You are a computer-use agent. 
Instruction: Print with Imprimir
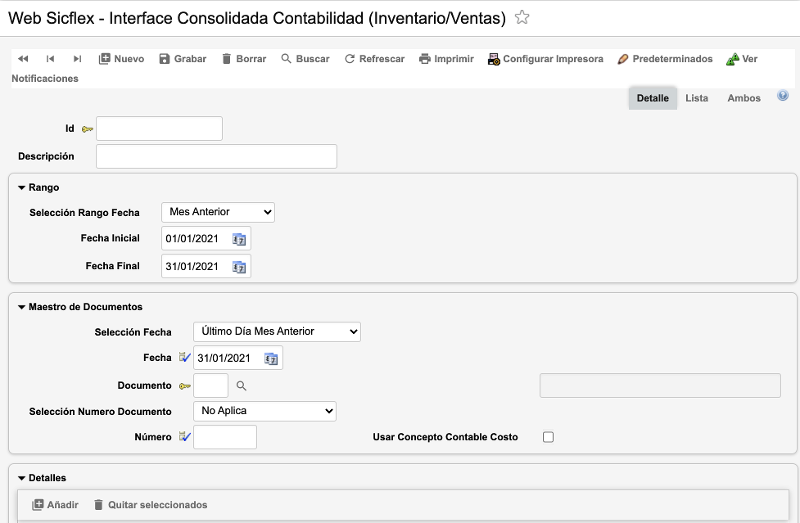pos(446,59)
